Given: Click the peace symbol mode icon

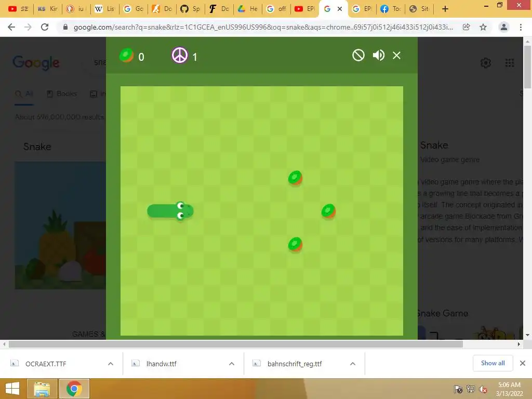Looking at the screenshot, I should (179, 55).
